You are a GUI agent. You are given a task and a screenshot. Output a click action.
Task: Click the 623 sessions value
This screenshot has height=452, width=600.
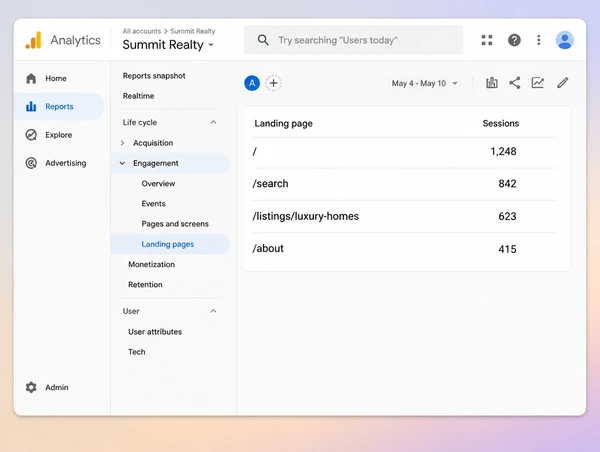[507, 216]
